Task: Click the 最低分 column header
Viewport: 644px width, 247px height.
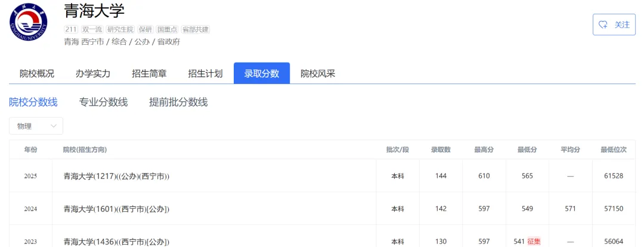Action: click(x=527, y=150)
